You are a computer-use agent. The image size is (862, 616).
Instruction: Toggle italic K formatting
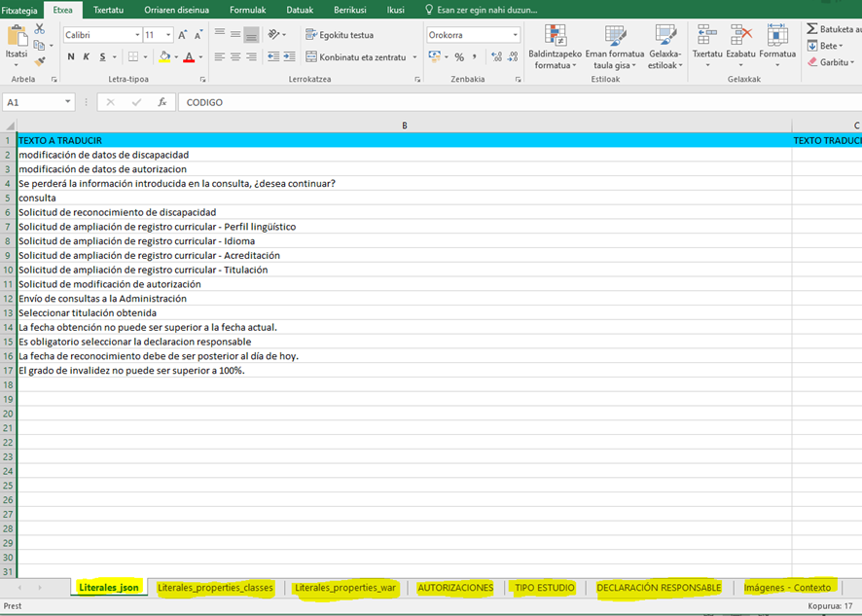[x=87, y=57]
